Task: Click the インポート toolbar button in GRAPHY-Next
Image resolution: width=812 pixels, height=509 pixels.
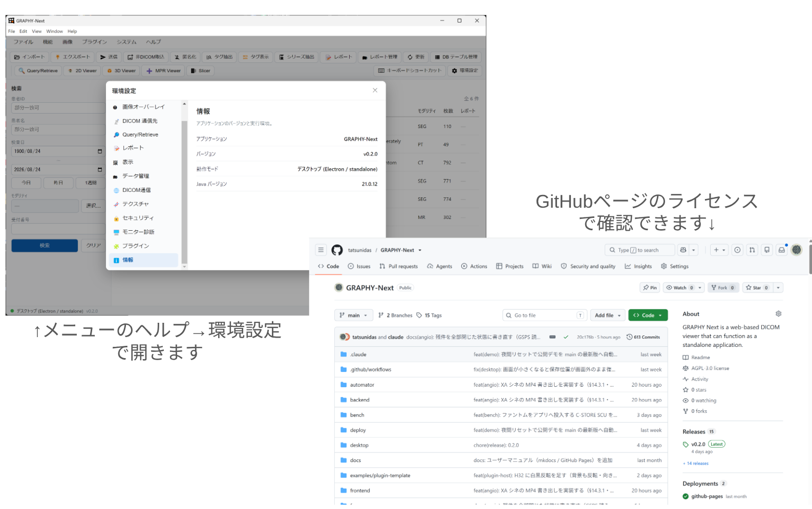Action: pos(29,57)
